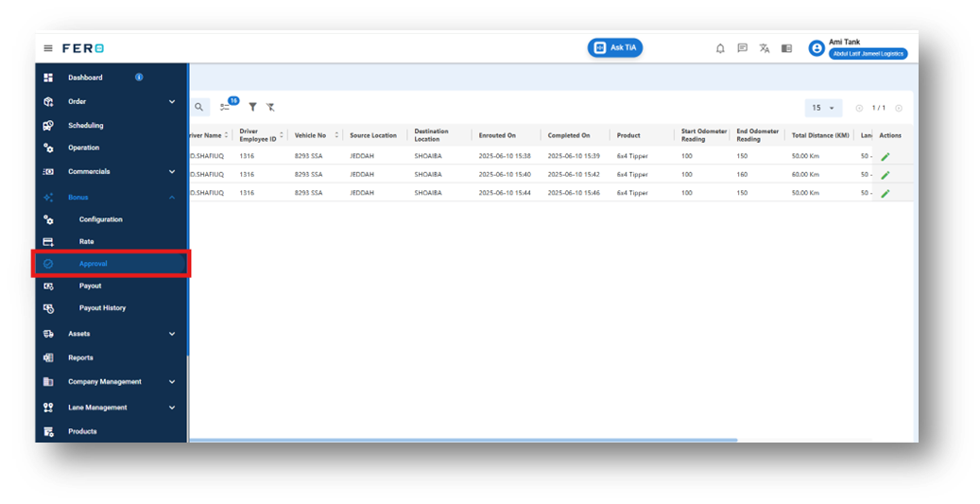
Task: Open the filter funnel icon
Action: point(252,108)
